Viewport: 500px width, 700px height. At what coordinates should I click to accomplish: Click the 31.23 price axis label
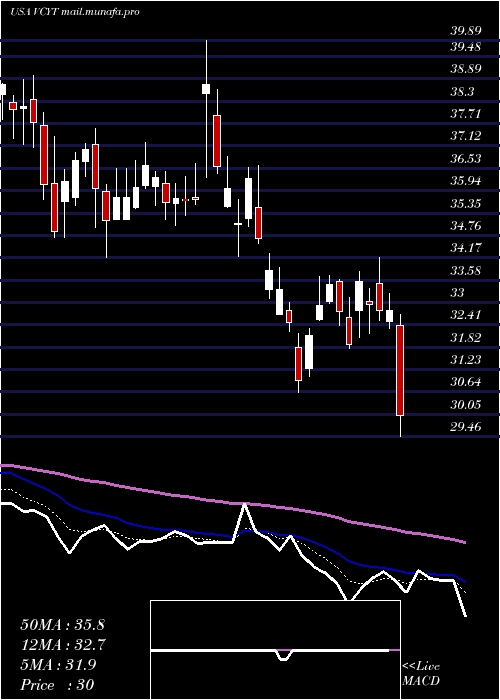(465, 360)
